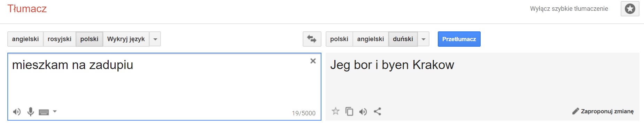Screen dimensions: 644x129
Task: Copy the translation with the copy icon
Action: (x=349, y=111)
